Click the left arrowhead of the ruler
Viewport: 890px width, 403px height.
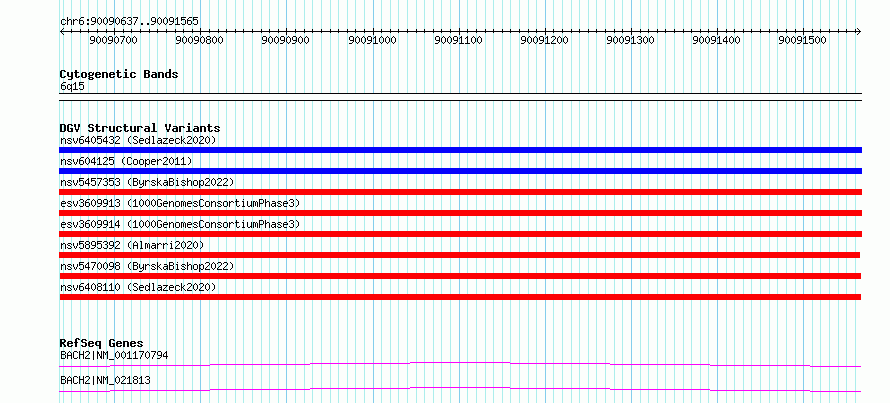click(62, 31)
